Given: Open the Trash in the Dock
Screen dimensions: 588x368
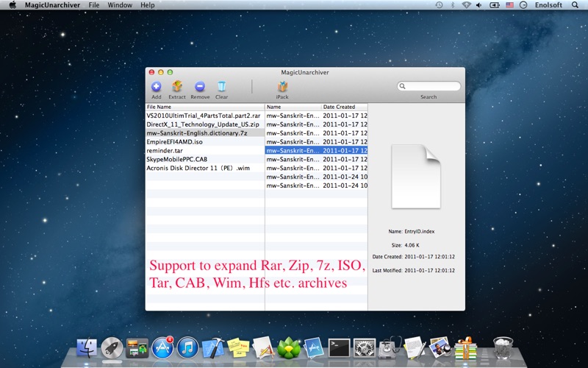Looking at the screenshot, I should [503, 347].
